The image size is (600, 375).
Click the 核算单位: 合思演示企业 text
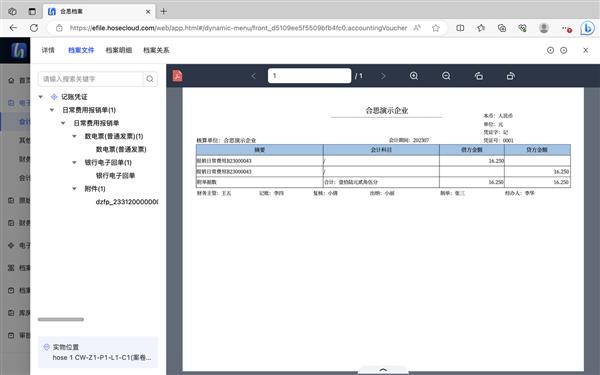point(226,140)
